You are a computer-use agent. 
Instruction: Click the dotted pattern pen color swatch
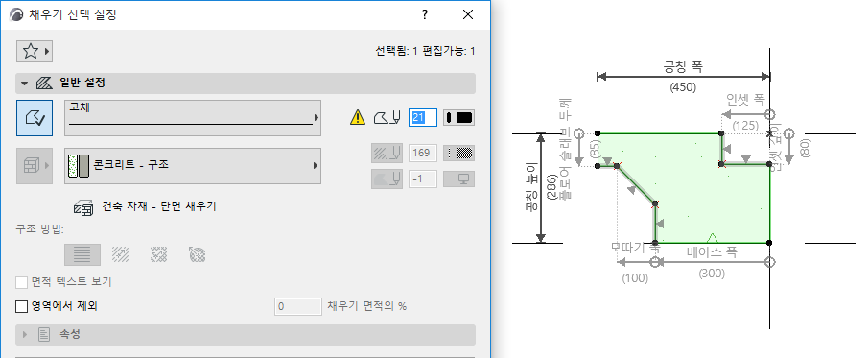click(x=458, y=153)
